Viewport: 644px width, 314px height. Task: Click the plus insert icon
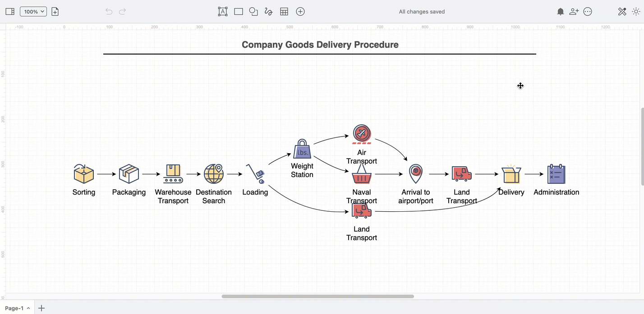pos(300,12)
